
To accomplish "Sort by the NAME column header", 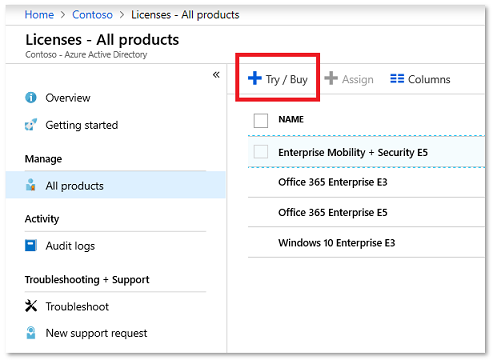I will tap(291, 119).
